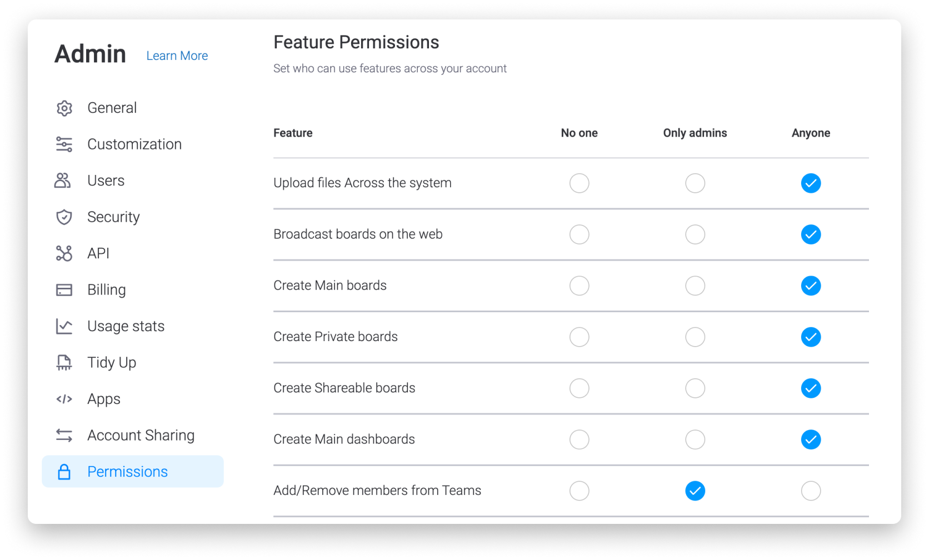Image resolution: width=929 pixels, height=560 pixels.
Task: Click the Customization sliders icon
Action: click(64, 144)
